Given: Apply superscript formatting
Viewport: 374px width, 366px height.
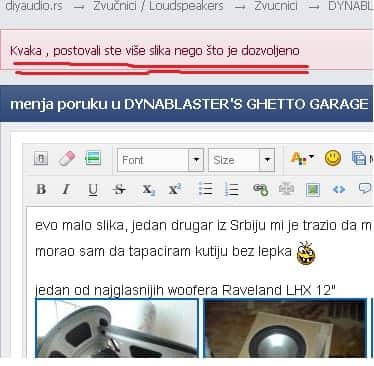Looking at the screenshot, I should click(x=175, y=189).
